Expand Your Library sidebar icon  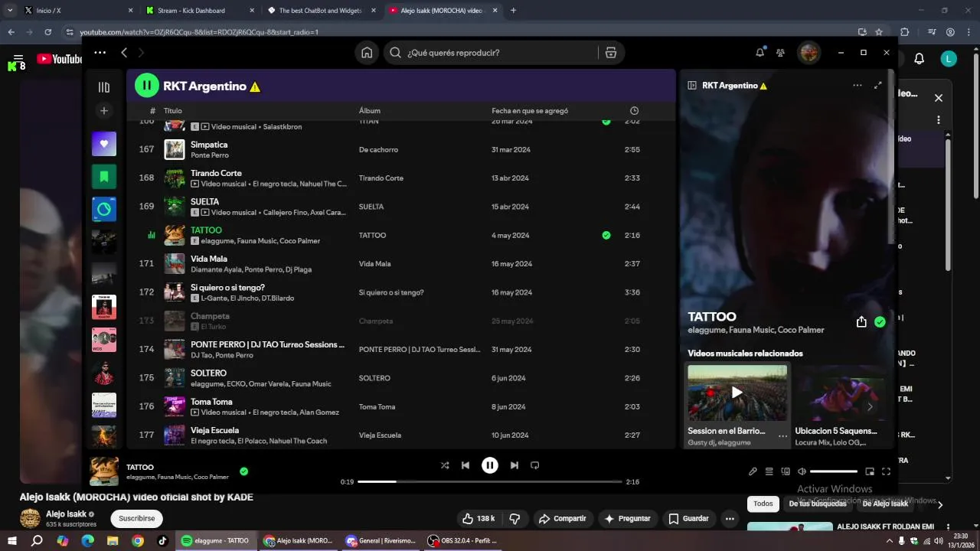(104, 87)
